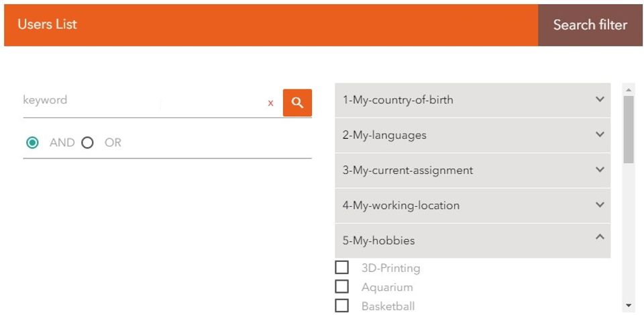Image resolution: width=644 pixels, height=315 pixels.
Task: Expand the 1-My-country-of-birth chevron
Action: tap(600, 99)
